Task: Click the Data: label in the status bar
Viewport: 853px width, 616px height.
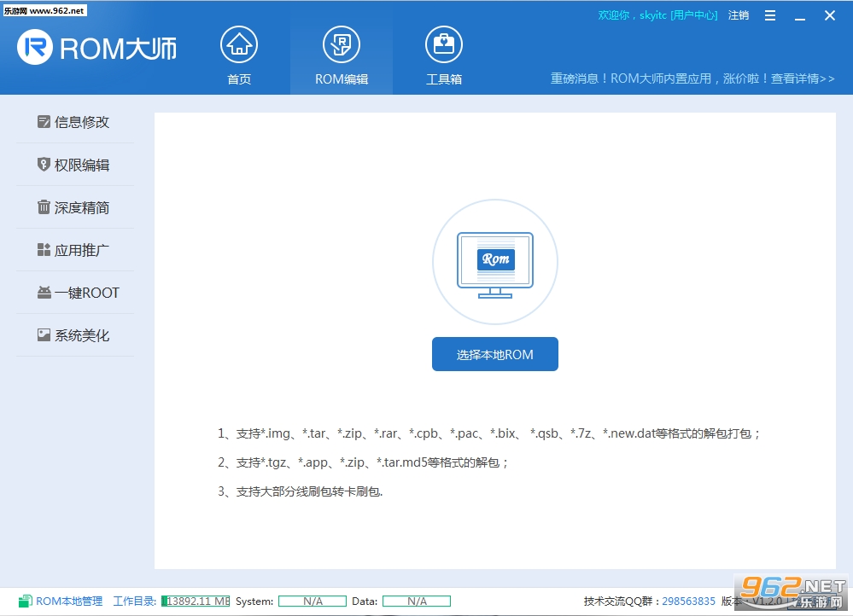Action: pos(365,601)
